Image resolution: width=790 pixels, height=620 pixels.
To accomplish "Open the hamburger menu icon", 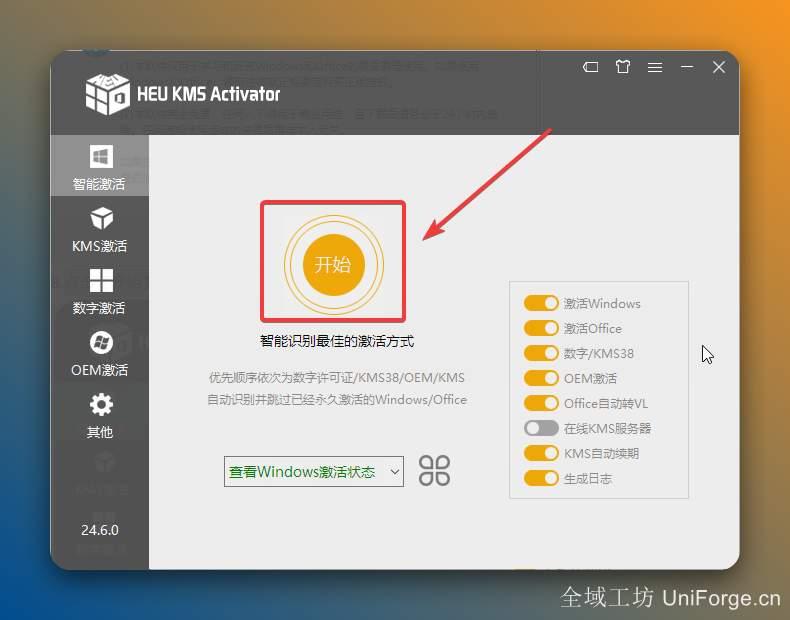I will 655,67.
